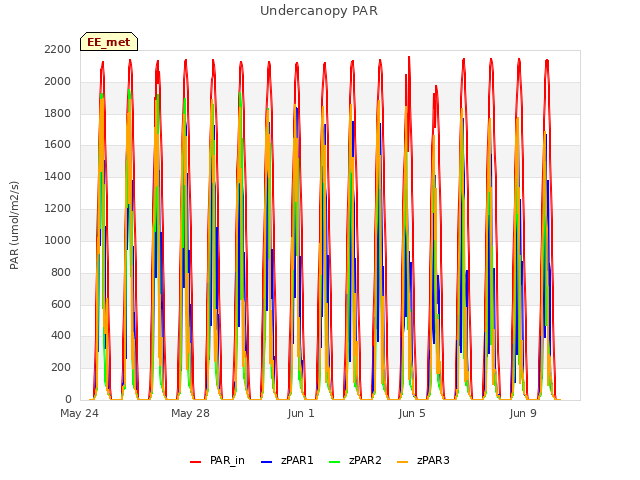The image size is (640, 480).
Task: Select the red PAR_in legend swatch
Action: pyautogui.click(x=196, y=462)
